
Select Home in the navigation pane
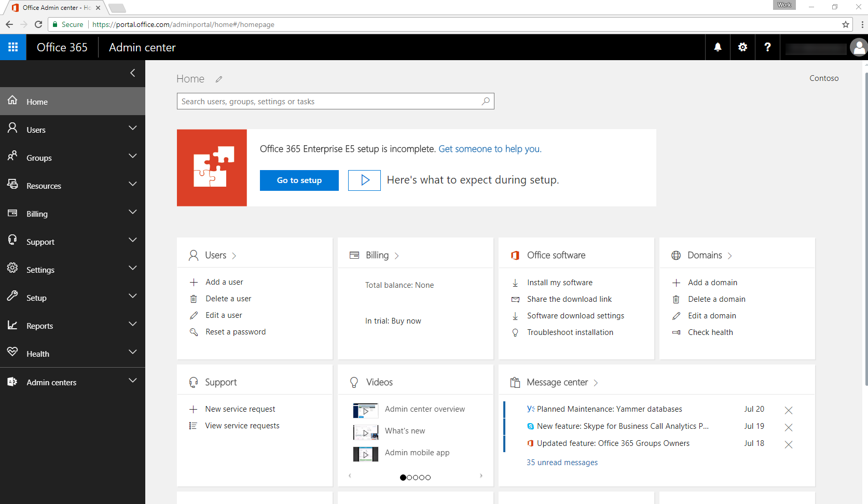point(73,101)
